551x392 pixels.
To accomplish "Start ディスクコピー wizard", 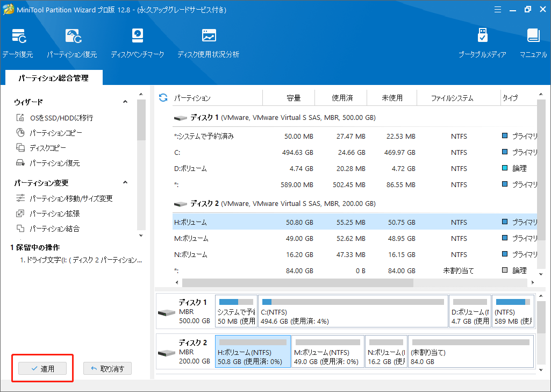I will [x=41, y=148].
